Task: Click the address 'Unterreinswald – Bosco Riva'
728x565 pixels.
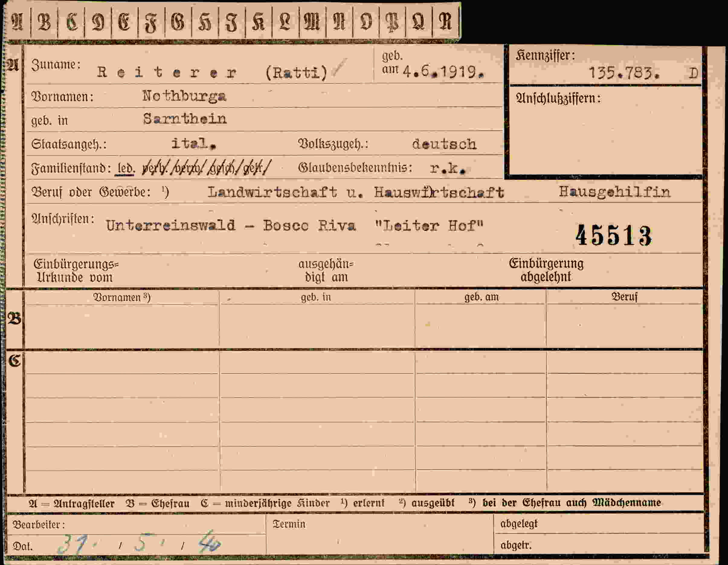Action: [231, 226]
